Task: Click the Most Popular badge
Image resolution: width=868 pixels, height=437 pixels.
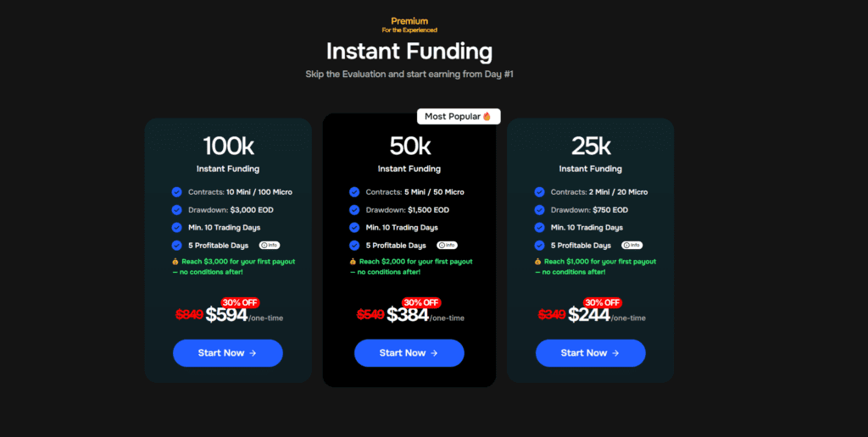Action: click(x=458, y=117)
